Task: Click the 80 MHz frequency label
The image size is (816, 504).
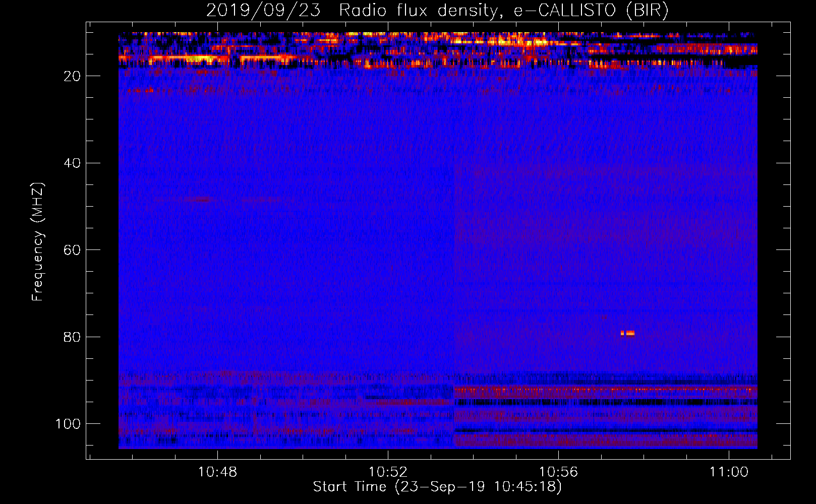Action: point(72,337)
